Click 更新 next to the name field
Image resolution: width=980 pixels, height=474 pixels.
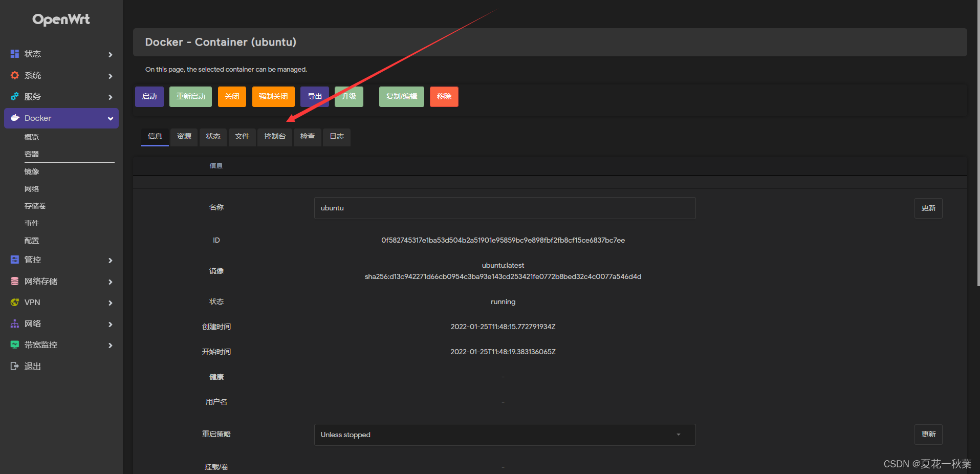pos(928,208)
